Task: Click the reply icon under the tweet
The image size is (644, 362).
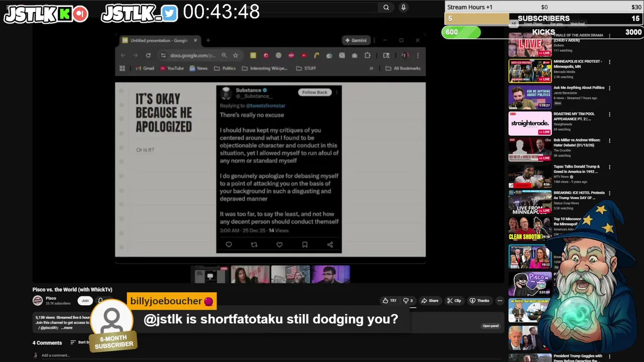Action: click(228, 244)
